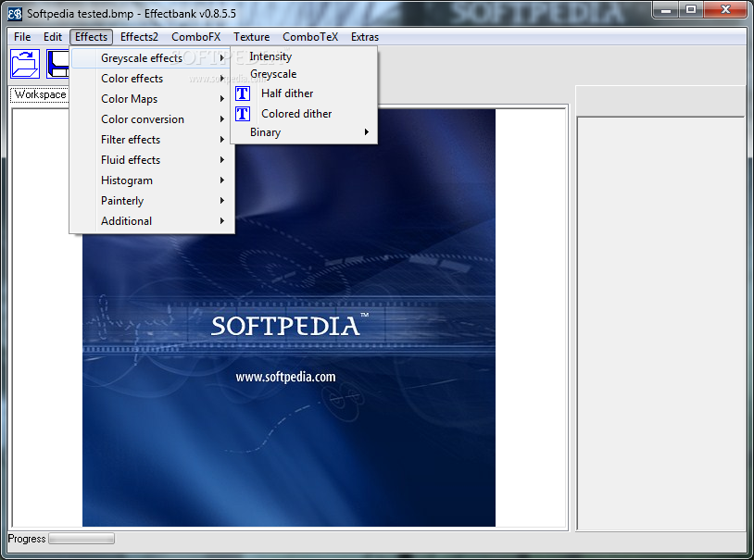Switch to the Workspace tab

[40, 94]
